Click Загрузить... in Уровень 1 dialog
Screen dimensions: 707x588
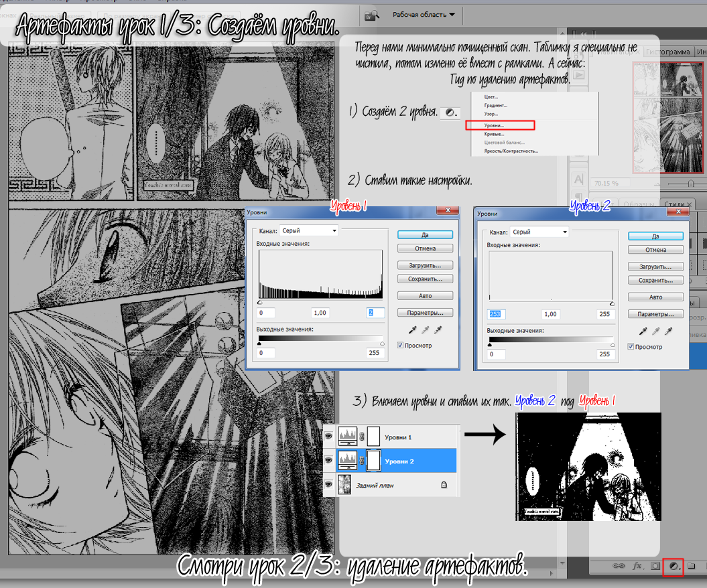(425, 265)
